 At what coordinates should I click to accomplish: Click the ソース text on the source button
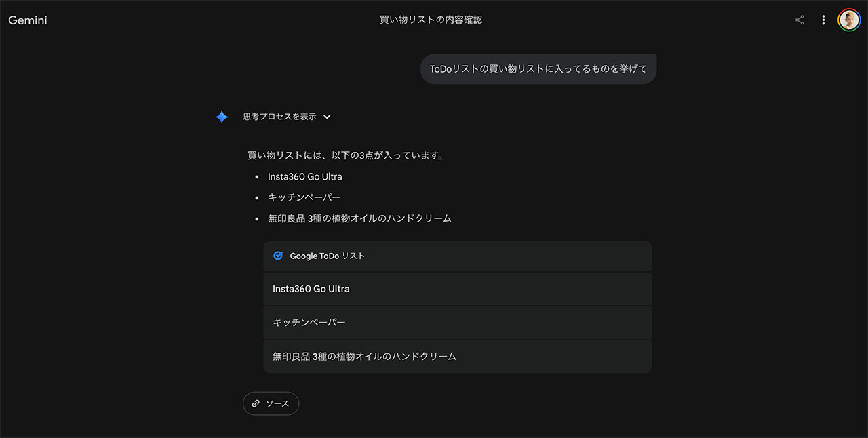[277, 403]
